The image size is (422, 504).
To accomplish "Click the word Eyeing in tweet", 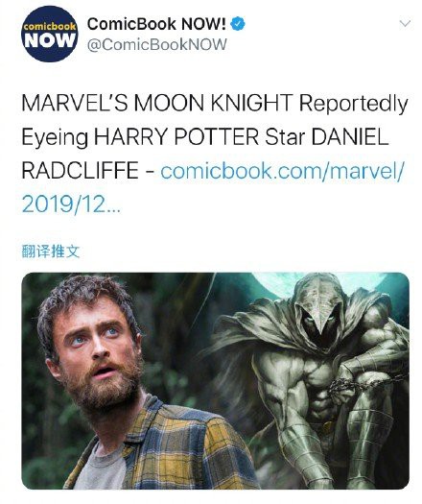I will 55,137.
